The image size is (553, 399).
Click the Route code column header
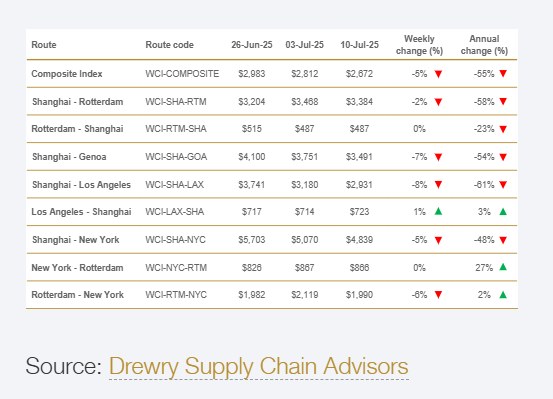pyautogui.click(x=170, y=45)
